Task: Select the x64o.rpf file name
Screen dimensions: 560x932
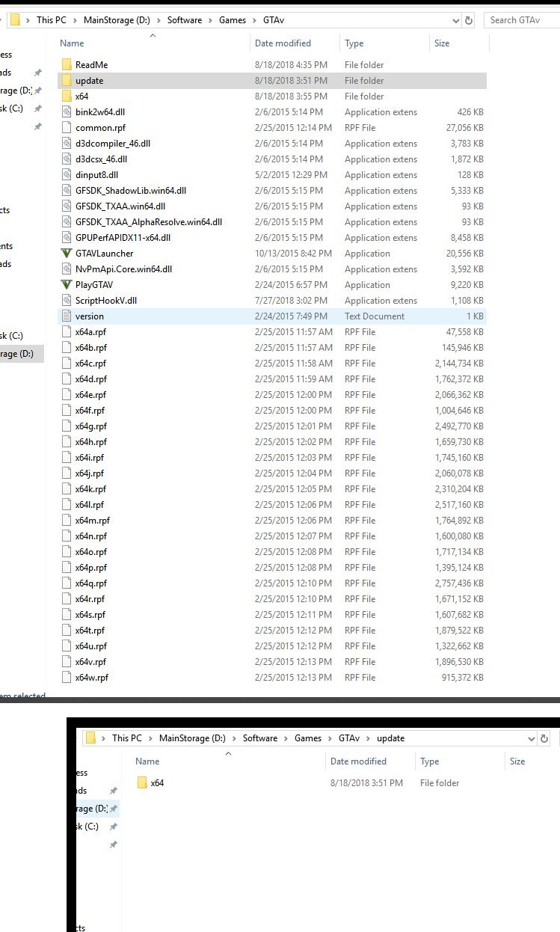Action: click(x=90, y=552)
